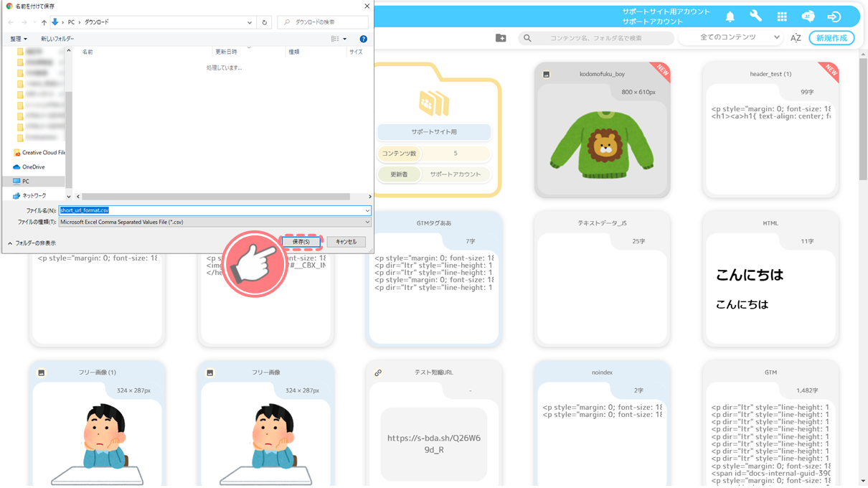Click the image icon on フリー画像 (1) card

pyautogui.click(x=42, y=372)
